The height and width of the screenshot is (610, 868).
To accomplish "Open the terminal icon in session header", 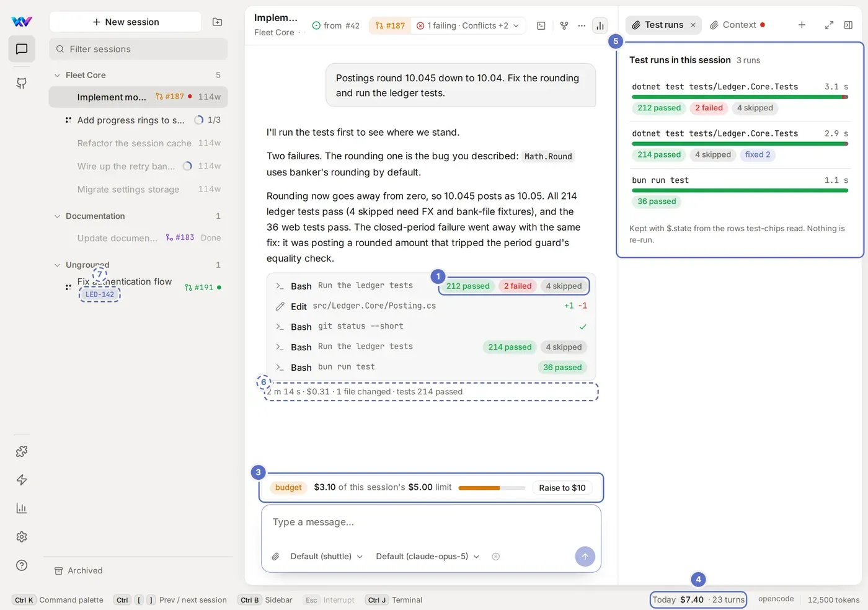I will point(541,25).
